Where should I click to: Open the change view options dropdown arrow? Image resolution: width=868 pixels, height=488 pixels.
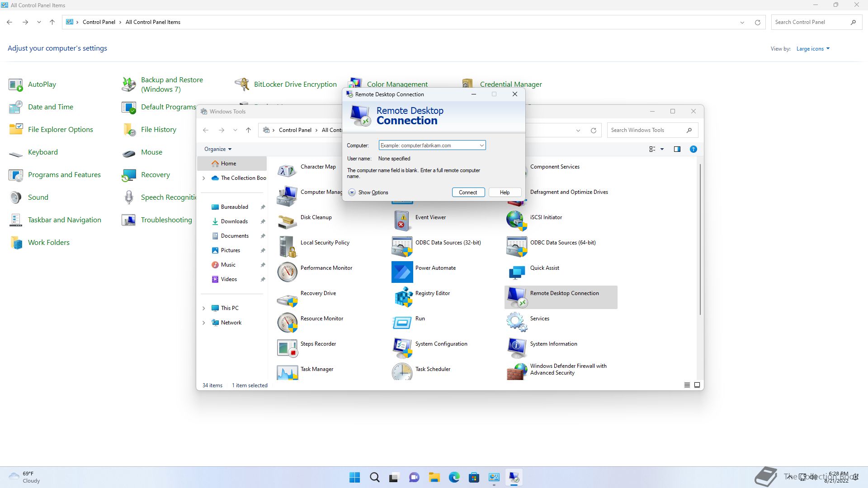pyautogui.click(x=662, y=149)
